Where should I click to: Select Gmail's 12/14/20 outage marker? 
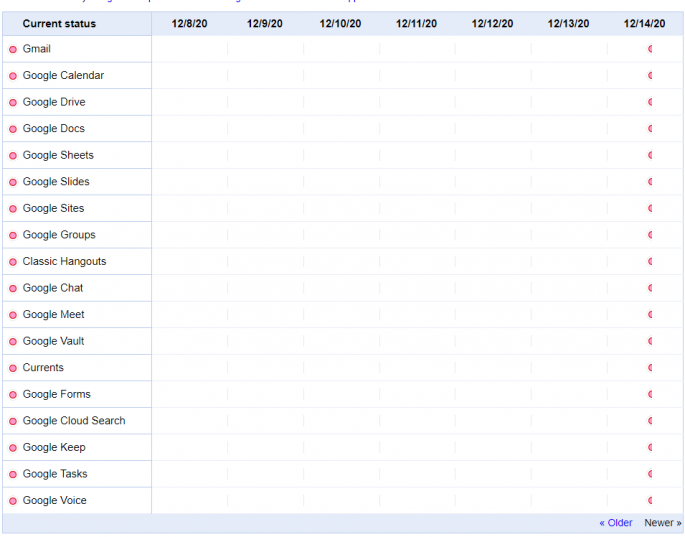(650, 49)
